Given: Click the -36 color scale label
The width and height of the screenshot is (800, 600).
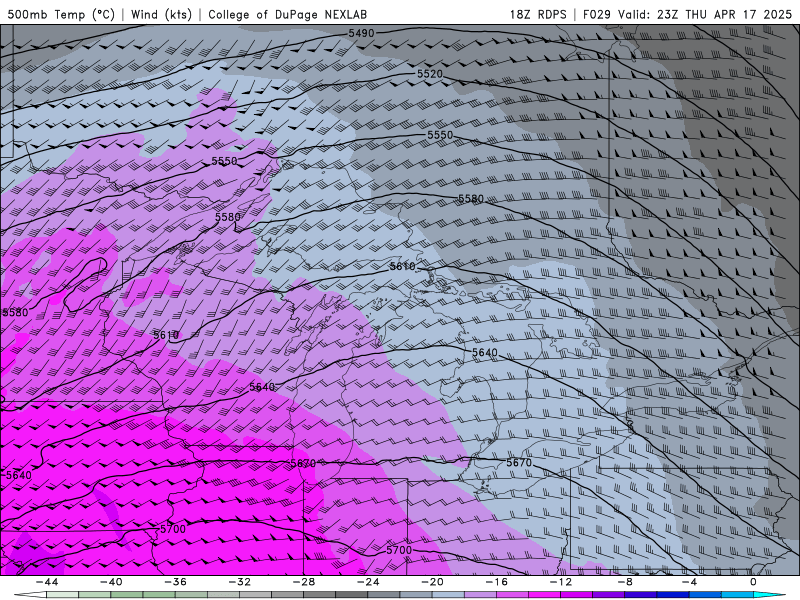Looking at the screenshot, I should click(x=175, y=582).
